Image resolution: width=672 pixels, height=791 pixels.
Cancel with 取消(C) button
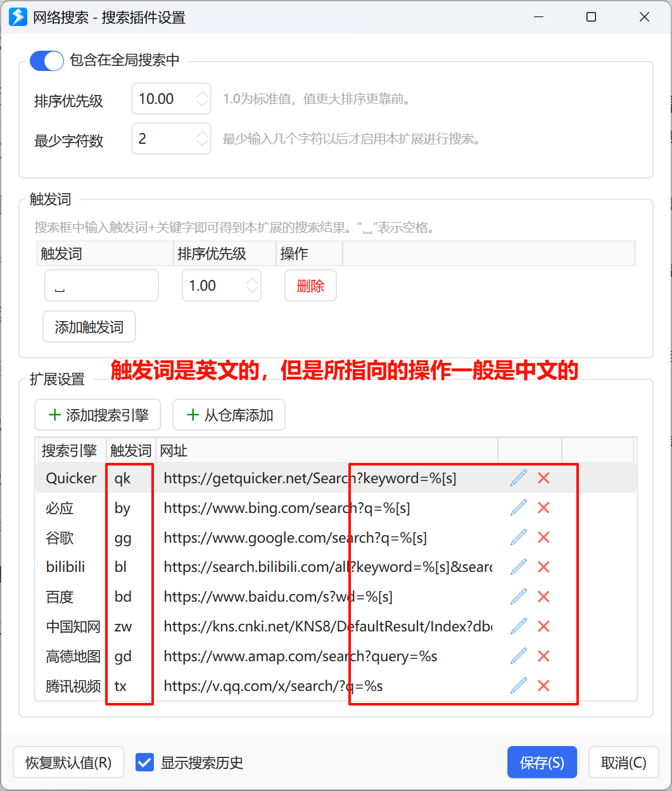624,763
